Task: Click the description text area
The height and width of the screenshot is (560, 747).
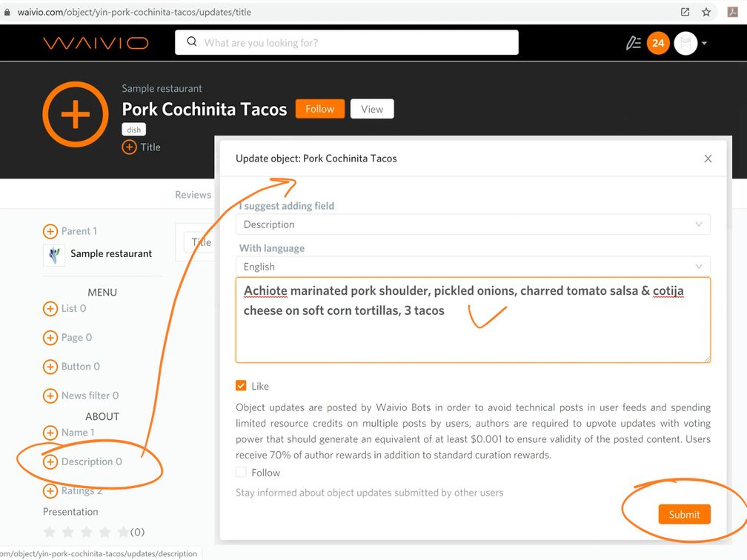Action: pos(473,333)
